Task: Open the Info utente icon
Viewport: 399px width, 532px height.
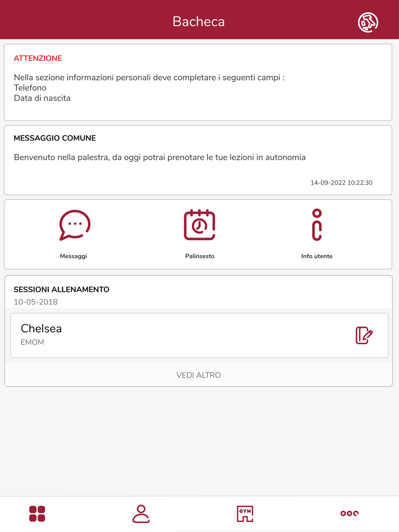Action: click(x=317, y=225)
